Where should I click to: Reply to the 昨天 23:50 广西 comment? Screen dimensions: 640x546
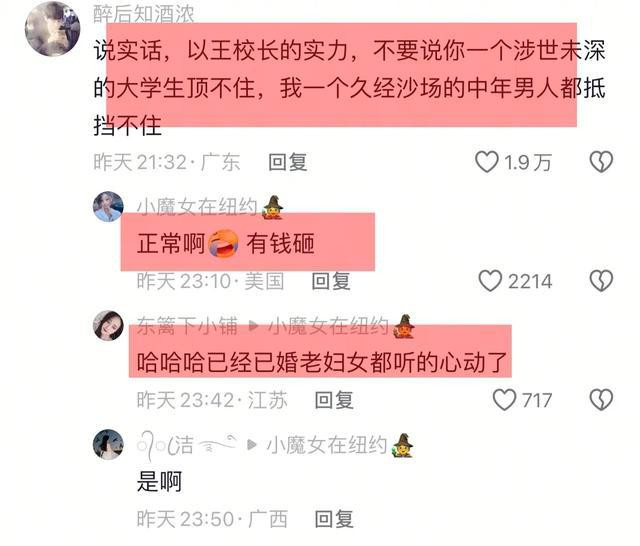334,519
